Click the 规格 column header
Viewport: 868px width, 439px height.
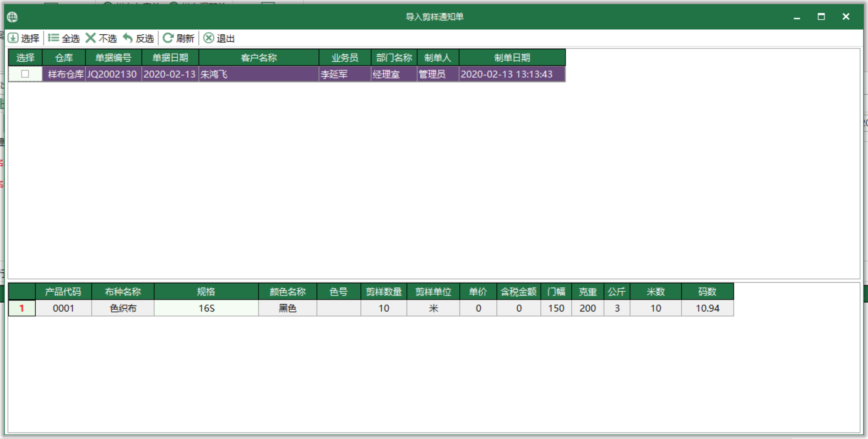(x=206, y=292)
